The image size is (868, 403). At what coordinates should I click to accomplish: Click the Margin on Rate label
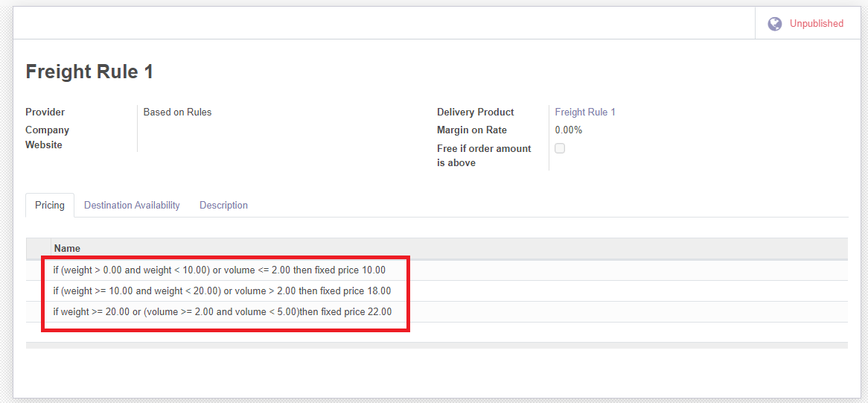(471, 130)
